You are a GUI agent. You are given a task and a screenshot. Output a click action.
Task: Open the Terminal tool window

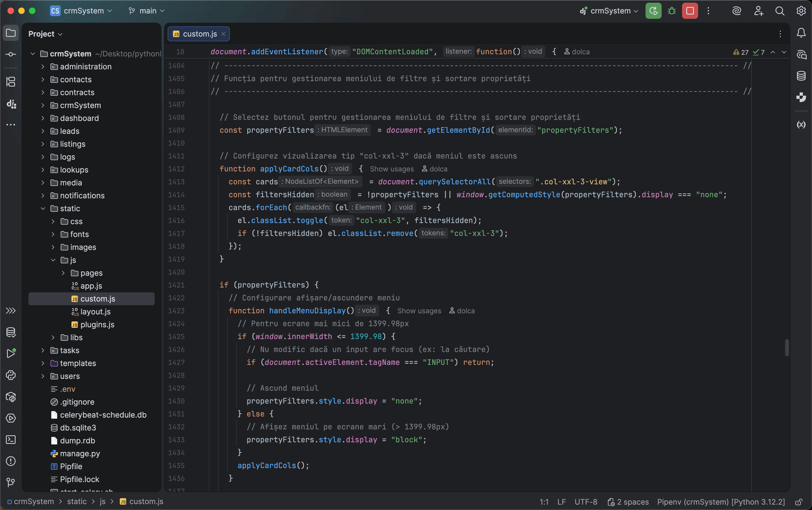tap(11, 440)
